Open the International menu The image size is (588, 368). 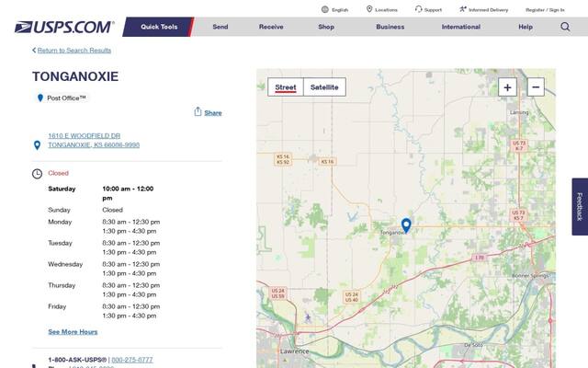(460, 27)
